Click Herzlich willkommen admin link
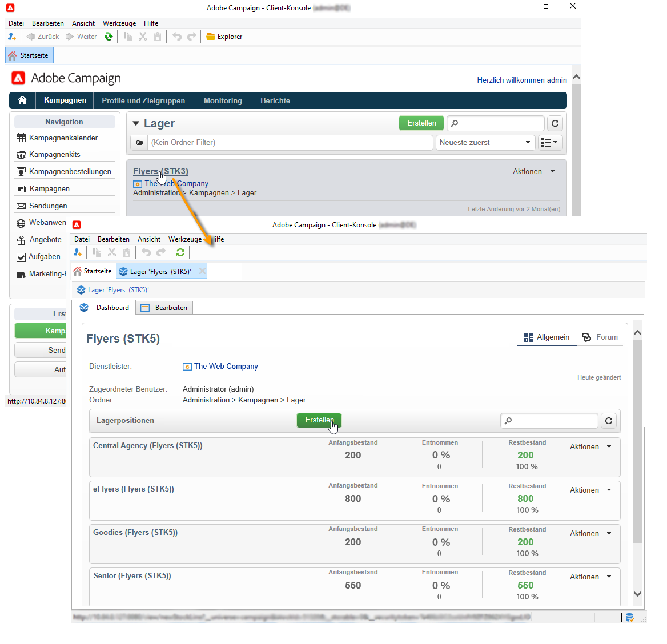Image resolution: width=667 pixels, height=644 pixels. coord(522,80)
